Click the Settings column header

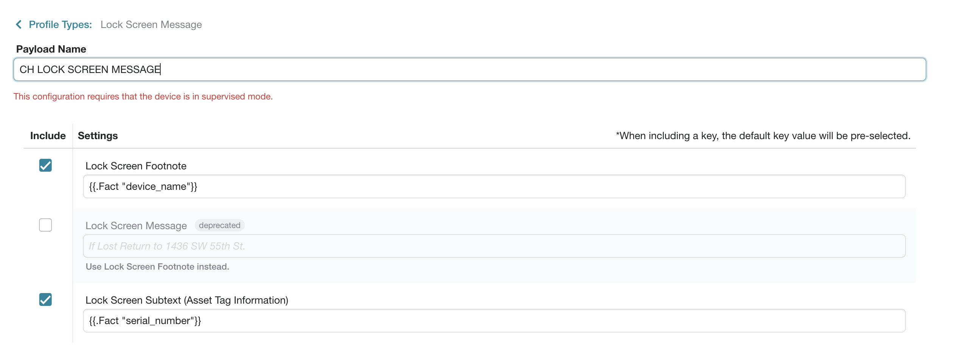point(98,136)
